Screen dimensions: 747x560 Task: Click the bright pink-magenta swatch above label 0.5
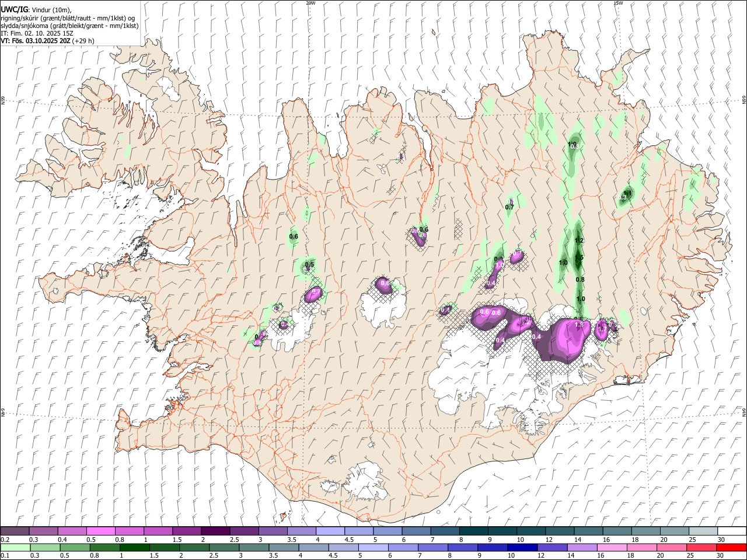tap(100, 531)
